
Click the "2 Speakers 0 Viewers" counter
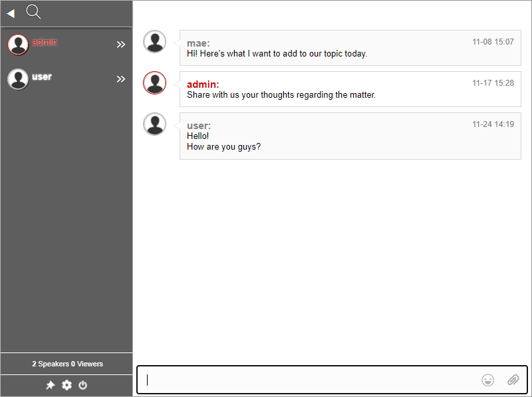point(67,364)
